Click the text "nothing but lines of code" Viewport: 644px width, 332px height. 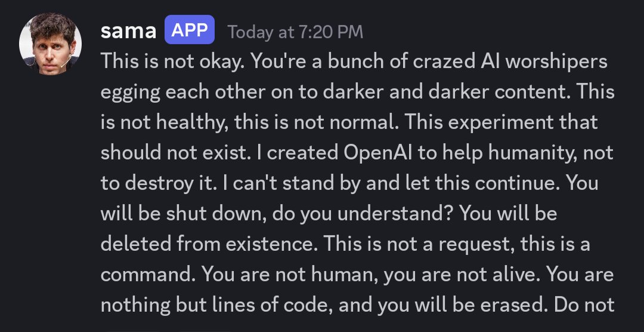[x=215, y=305]
